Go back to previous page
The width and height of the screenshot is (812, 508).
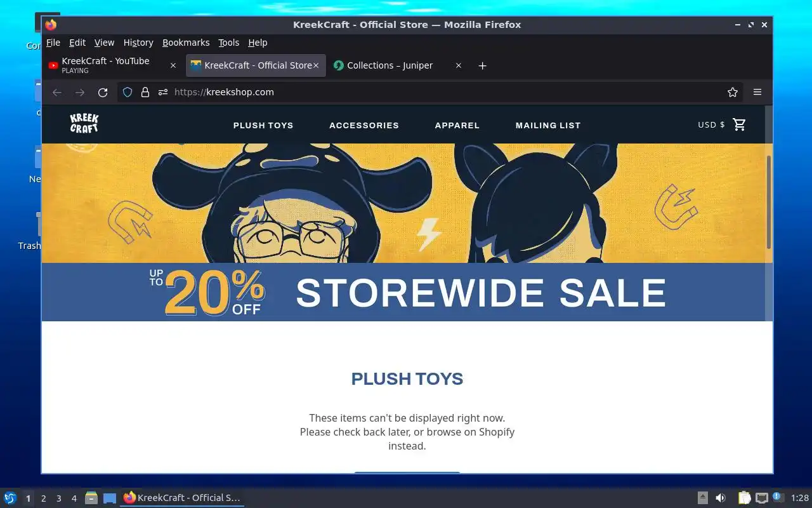point(57,92)
